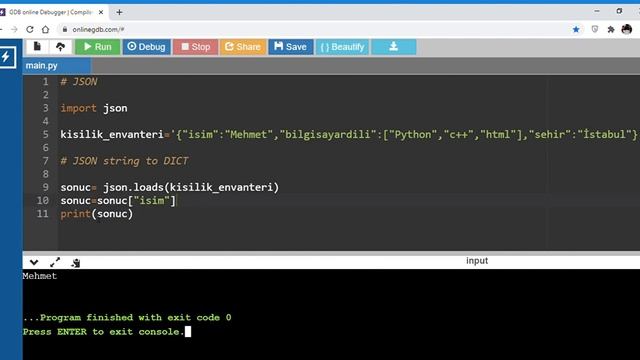
Task: Click the console copy/clear icon
Action: [x=76, y=262]
